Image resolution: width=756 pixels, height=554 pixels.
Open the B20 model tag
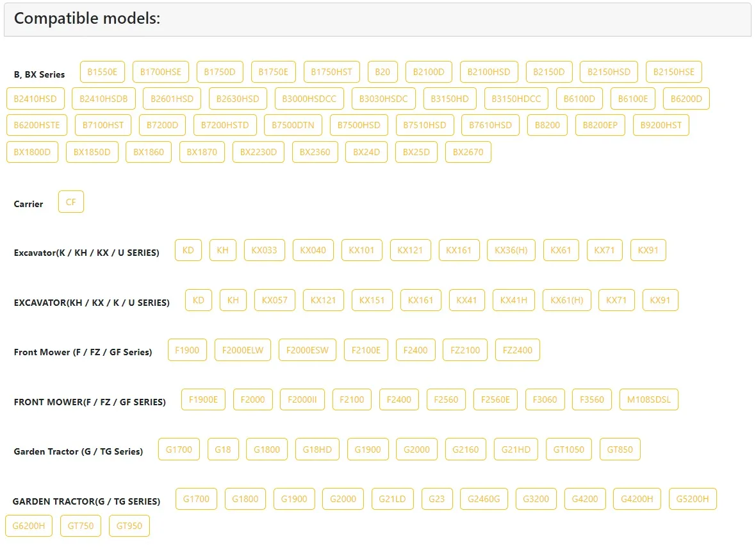382,72
